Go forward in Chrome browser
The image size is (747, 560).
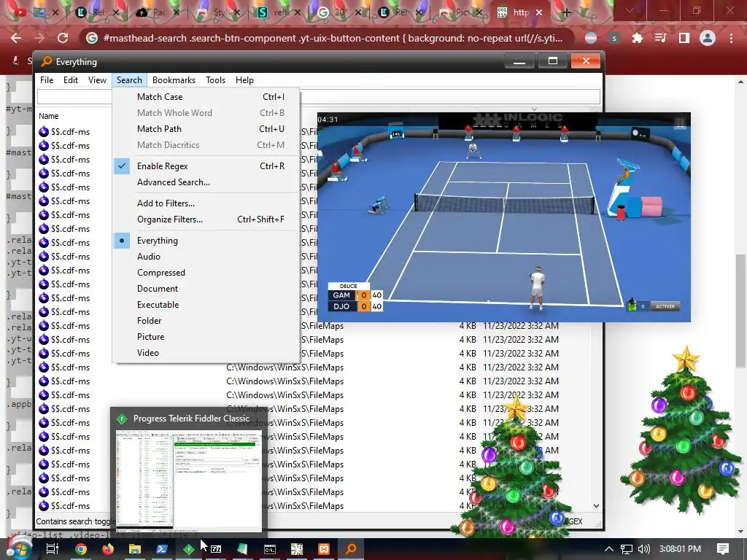39,38
